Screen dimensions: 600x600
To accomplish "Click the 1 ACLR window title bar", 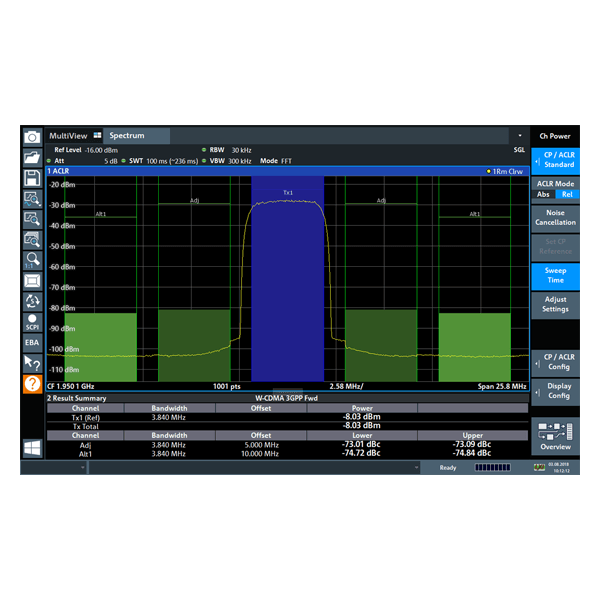I will click(288, 171).
